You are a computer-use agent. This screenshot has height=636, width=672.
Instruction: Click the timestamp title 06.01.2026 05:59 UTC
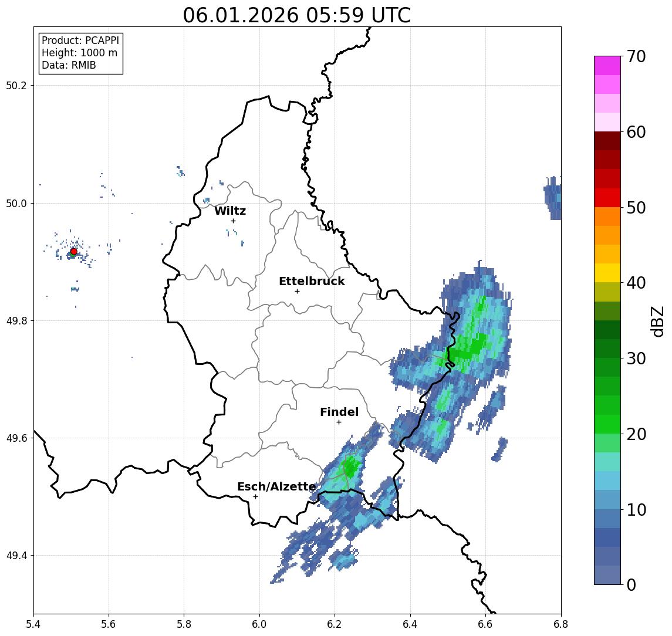296,15
